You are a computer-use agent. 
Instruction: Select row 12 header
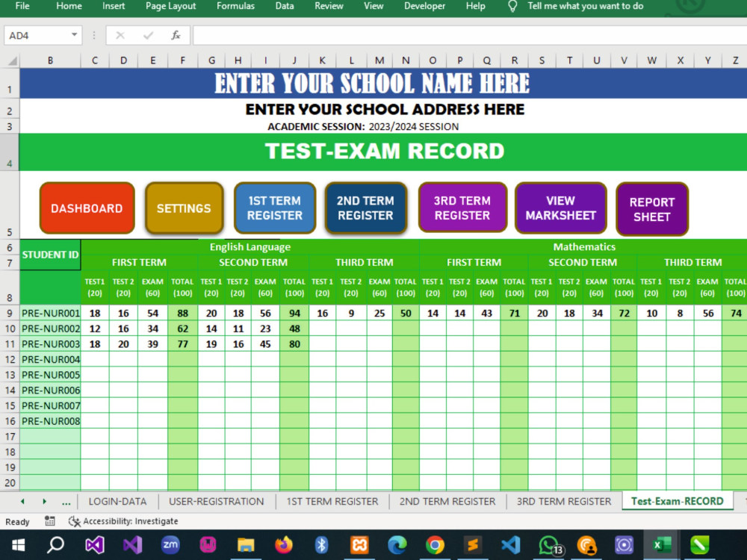click(10, 360)
